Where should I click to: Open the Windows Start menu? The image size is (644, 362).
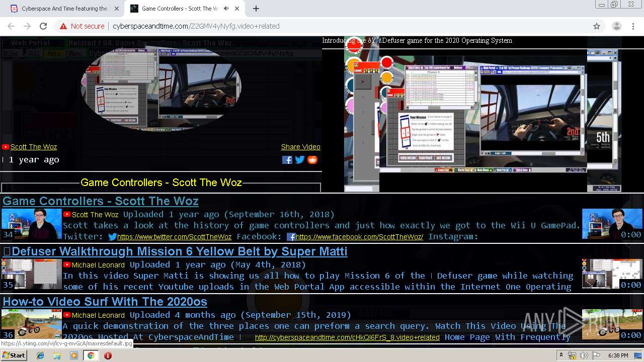click(14, 355)
